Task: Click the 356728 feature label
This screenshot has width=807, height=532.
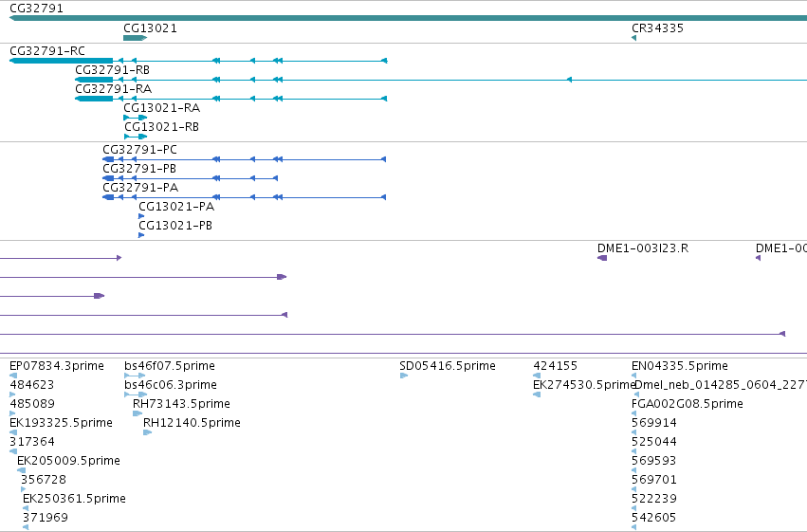Action: pyautogui.click(x=44, y=480)
